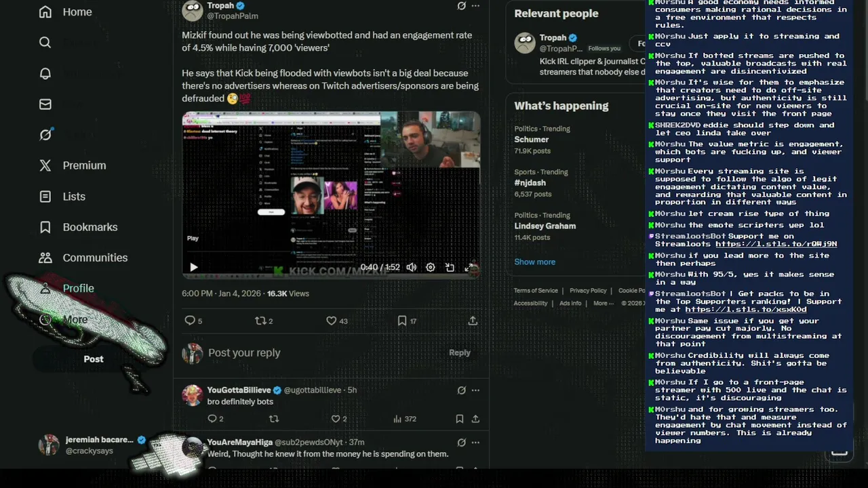Screen dimensions: 868x488
Task: Reply to YouGottaBillieve's comment
Action: click(x=215, y=419)
